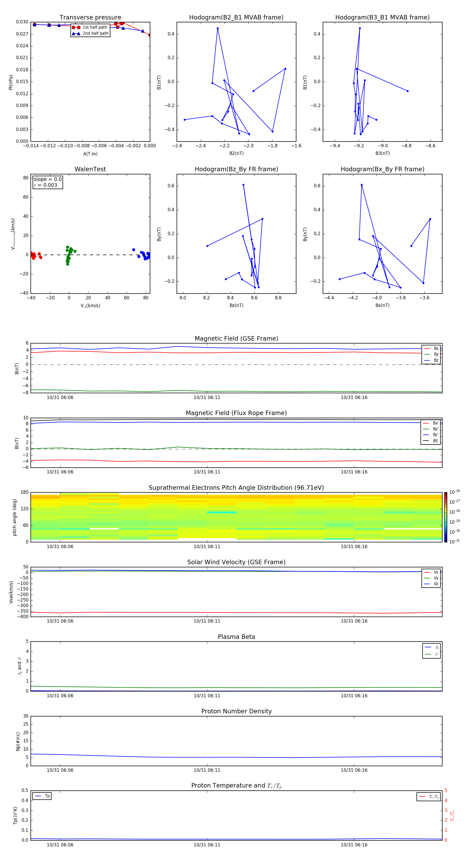
Task: Select '2nd half path' legend entry
Action: 90,33
